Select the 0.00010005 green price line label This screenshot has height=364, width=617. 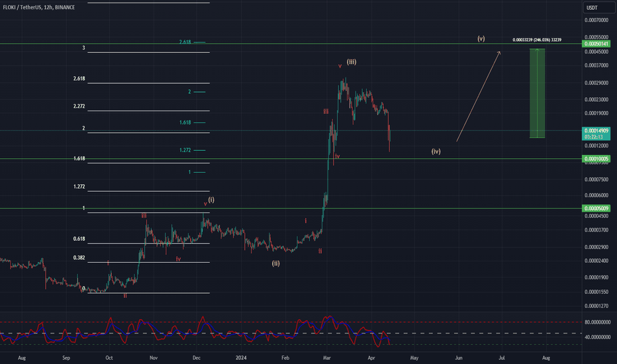(x=596, y=159)
